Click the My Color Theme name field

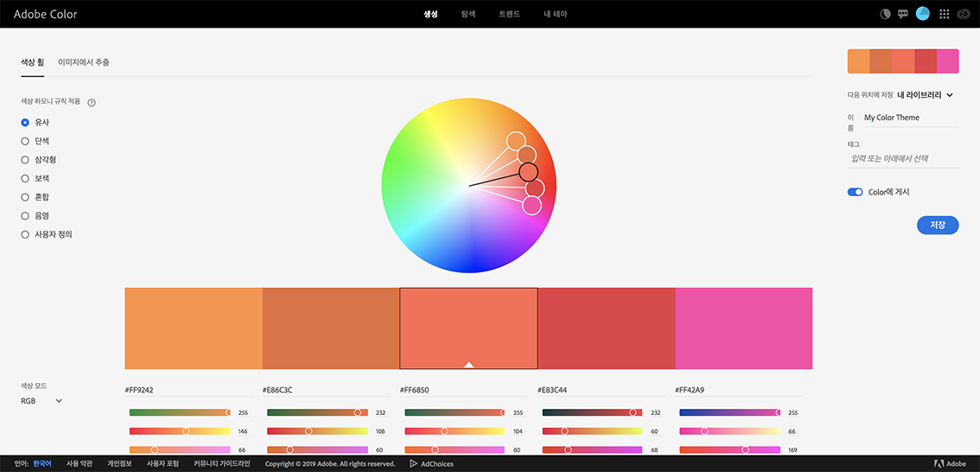tap(911, 118)
